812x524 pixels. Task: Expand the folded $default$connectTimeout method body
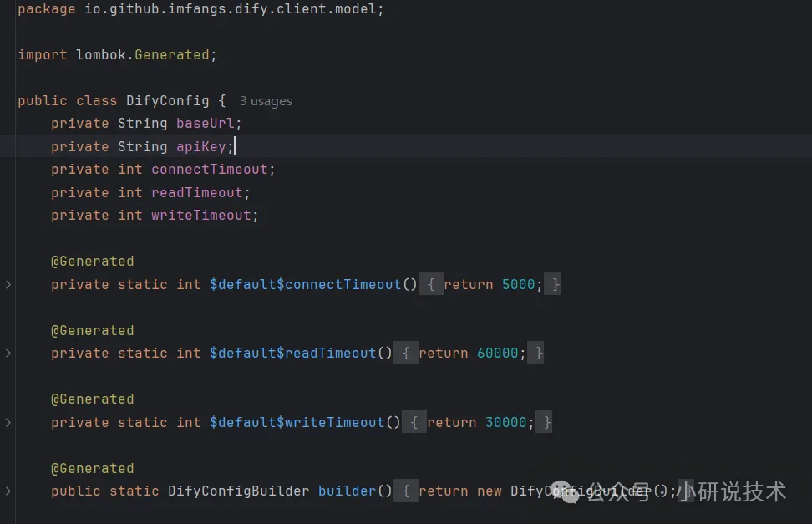click(8, 284)
